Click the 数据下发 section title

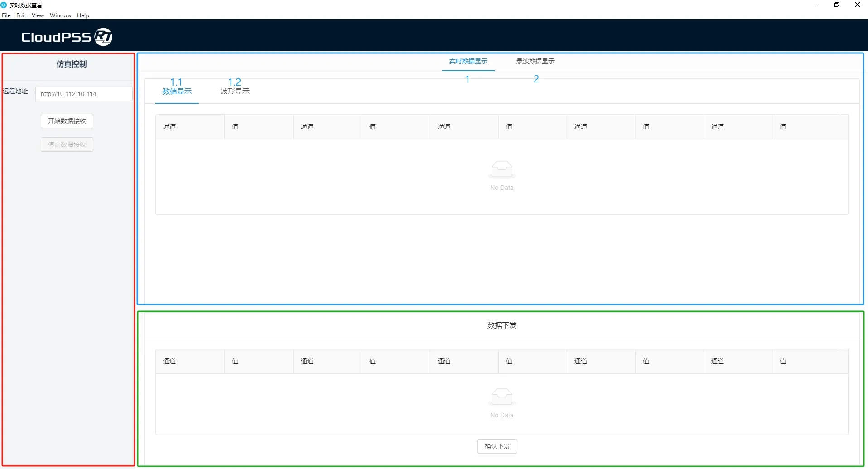pyautogui.click(x=502, y=325)
